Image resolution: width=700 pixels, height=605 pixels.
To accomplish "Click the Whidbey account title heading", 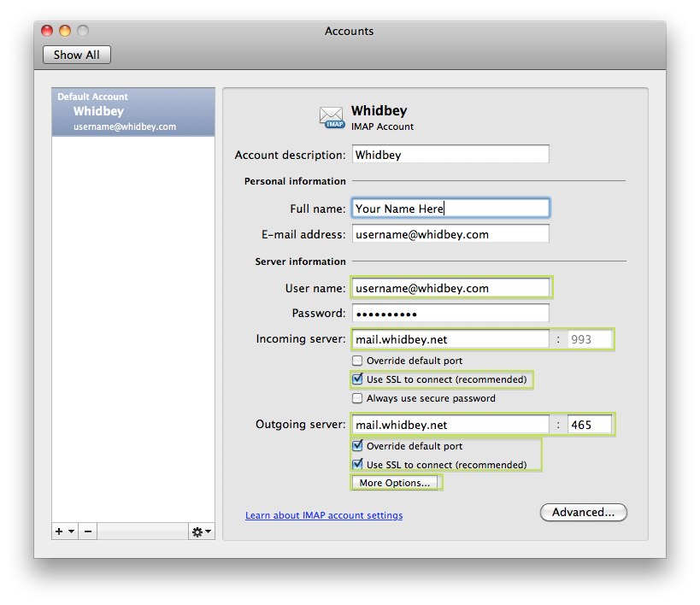I will [379, 111].
